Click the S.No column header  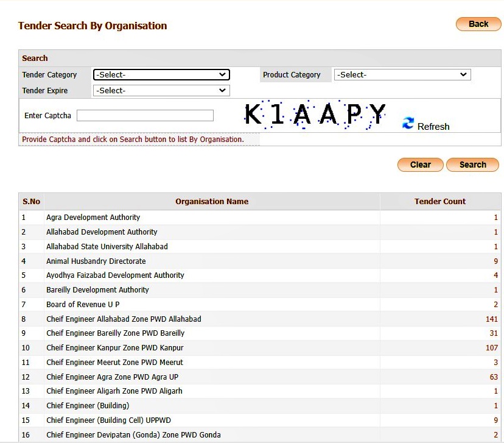tap(31, 202)
